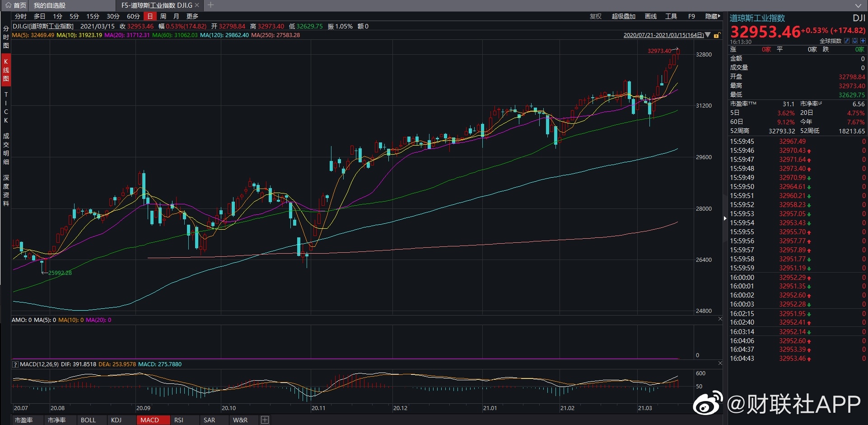
Task: Open the 复权 adjustment option
Action: tap(596, 16)
